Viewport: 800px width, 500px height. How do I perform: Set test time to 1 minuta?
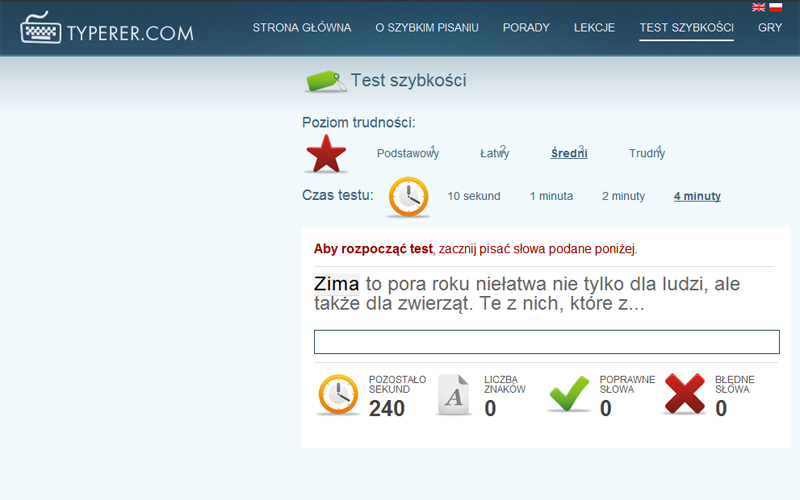(x=551, y=196)
